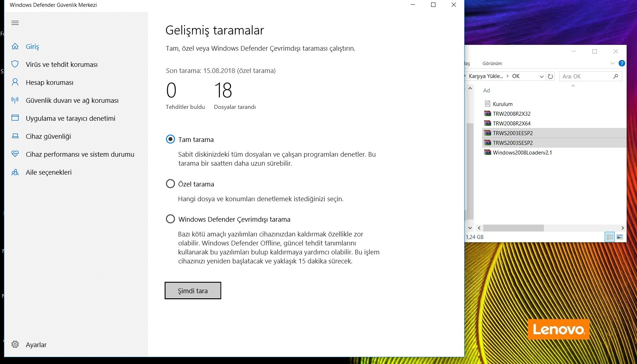
Task: Select the TRW2008R2X32 file name
Action: click(x=512, y=114)
